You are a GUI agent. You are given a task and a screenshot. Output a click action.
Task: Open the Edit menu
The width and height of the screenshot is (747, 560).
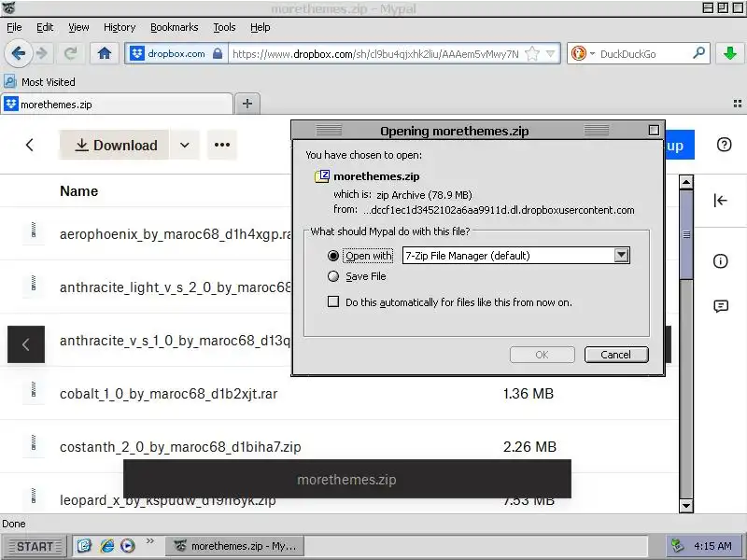click(45, 28)
